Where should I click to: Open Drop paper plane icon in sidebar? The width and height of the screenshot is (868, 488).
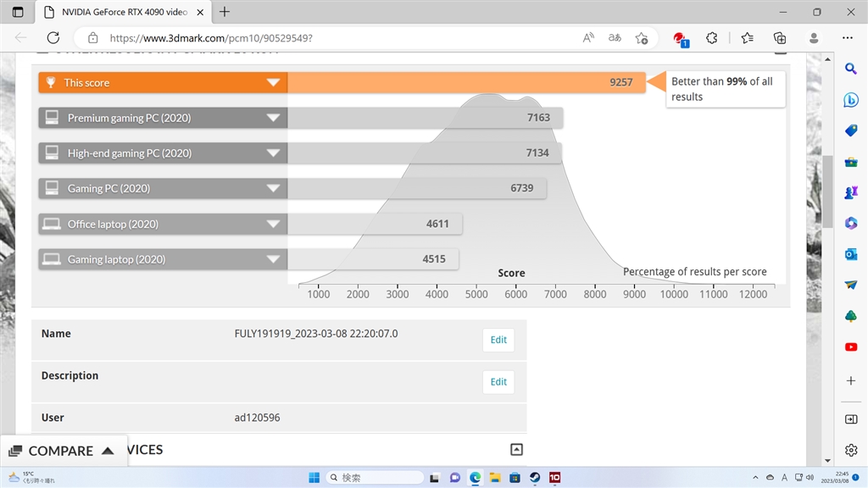click(851, 285)
